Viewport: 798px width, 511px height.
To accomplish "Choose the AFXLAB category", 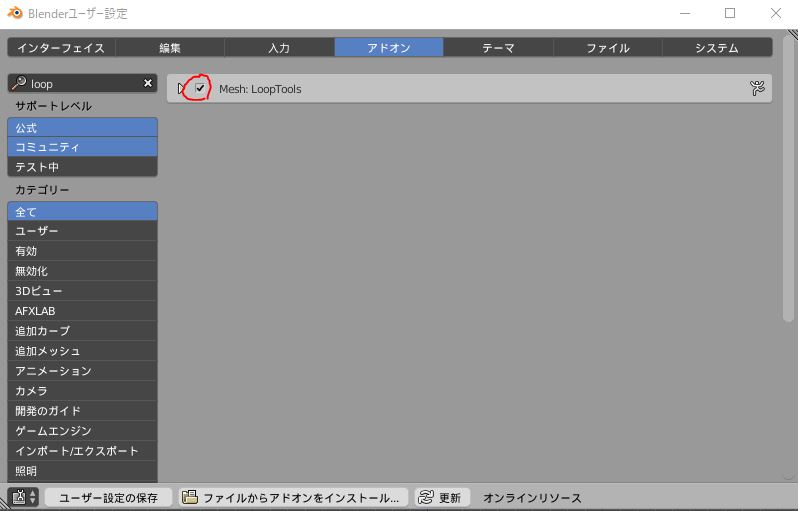I will coord(82,311).
